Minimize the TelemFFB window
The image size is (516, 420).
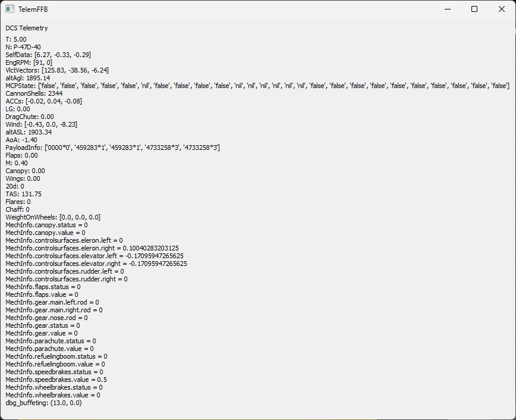click(x=447, y=9)
